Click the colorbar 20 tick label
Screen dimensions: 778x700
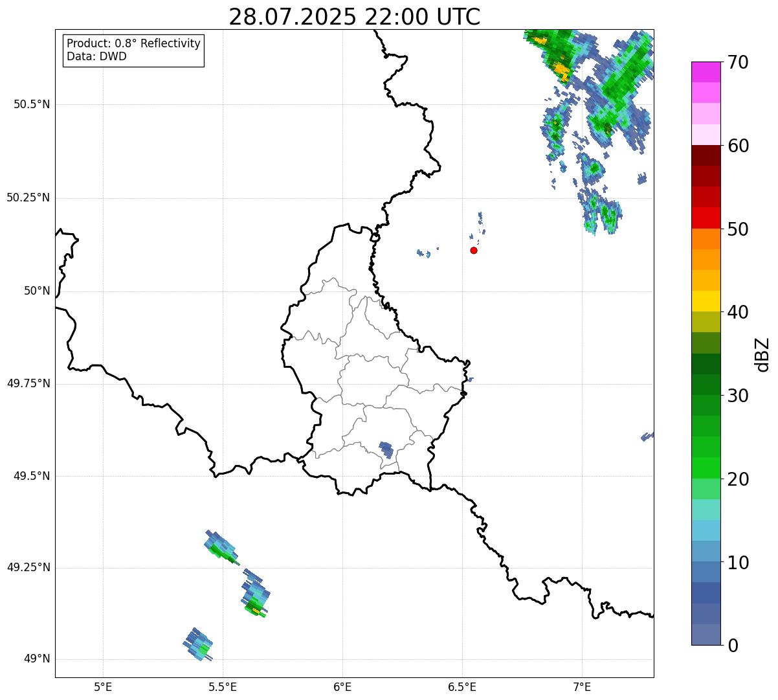pos(739,479)
